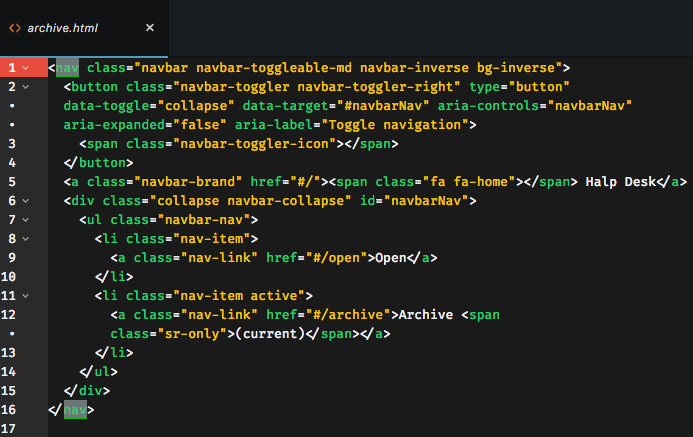The width and height of the screenshot is (693, 437).
Task: Click the highlighted closing nav tag name
Action: (75, 410)
